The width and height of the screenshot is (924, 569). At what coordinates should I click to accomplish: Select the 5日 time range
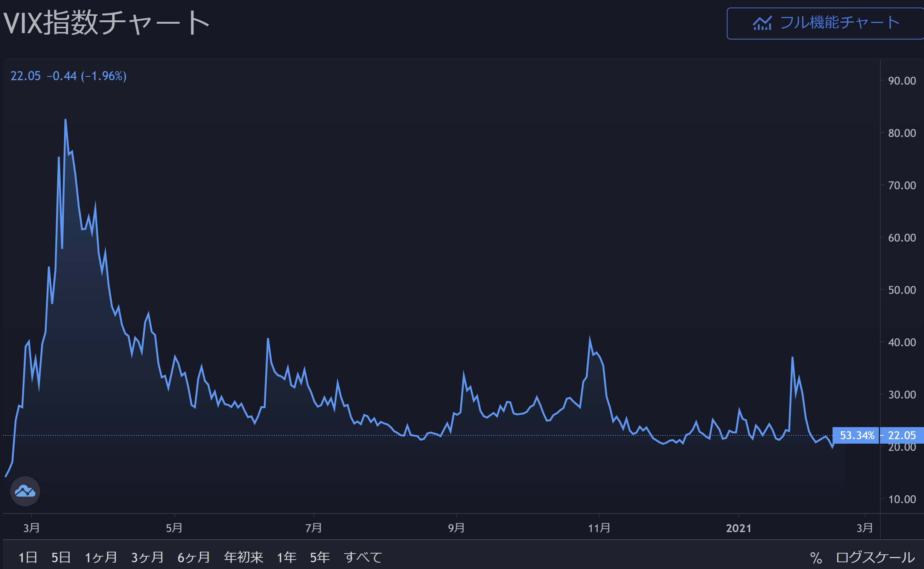point(61,557)
